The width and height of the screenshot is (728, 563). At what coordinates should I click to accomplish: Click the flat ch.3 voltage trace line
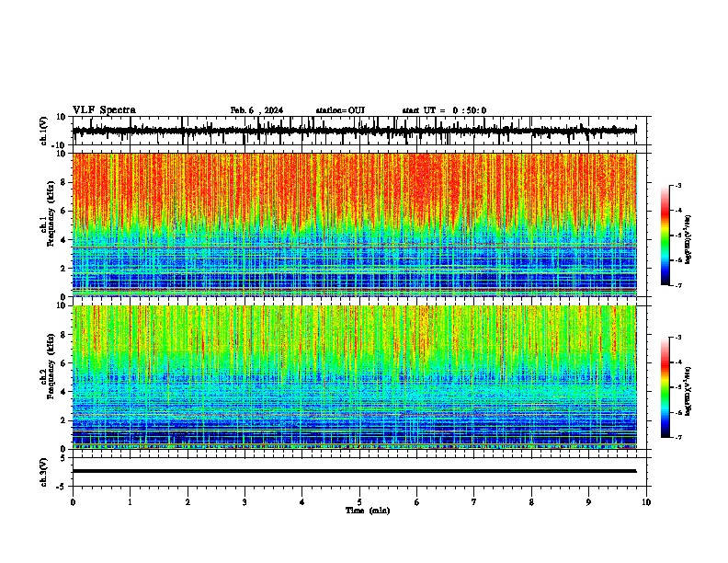point(355,471)
